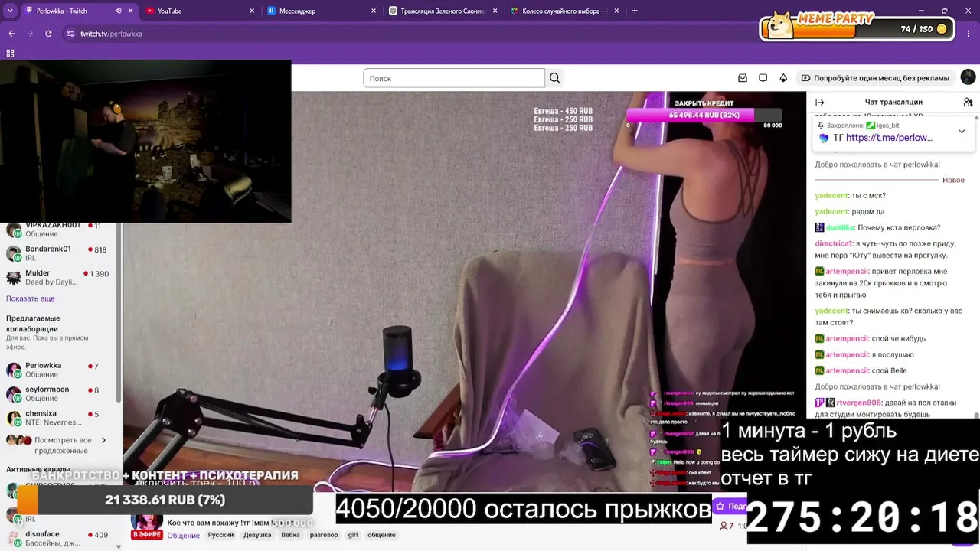
Task: Open the browser apps grid shortcut
Action: [x=10, y=54]
